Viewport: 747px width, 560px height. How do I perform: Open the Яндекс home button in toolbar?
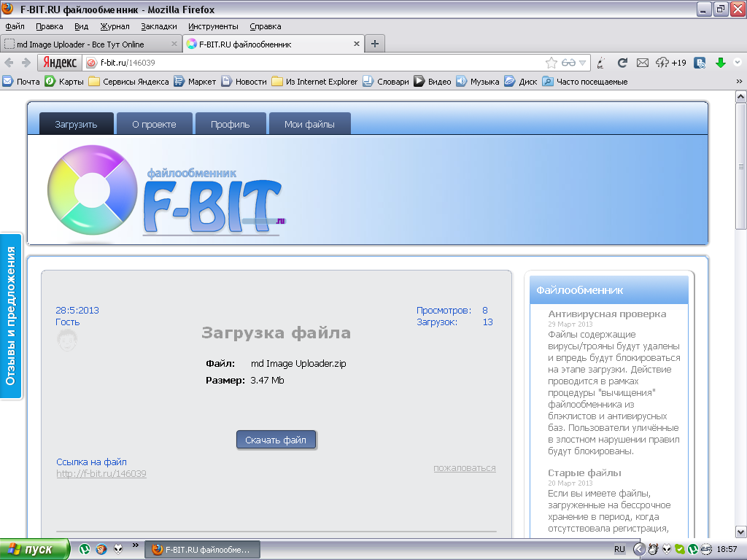(60, 63)
